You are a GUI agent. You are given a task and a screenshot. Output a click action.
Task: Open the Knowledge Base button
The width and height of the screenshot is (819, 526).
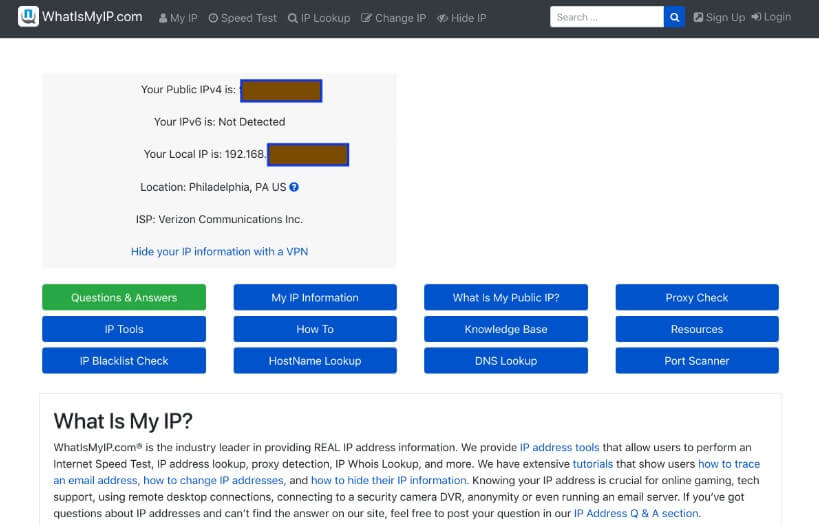(506, 329)
